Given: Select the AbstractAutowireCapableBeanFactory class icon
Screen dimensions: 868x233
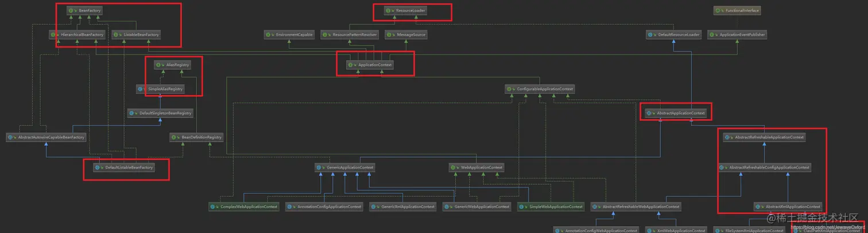Looking at the screenshot, I should pyautogui.click(x=10, y=137).
